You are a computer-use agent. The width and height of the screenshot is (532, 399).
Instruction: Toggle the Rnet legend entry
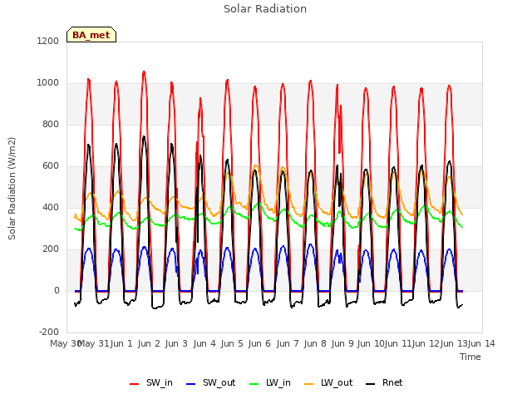click(x=384, y=383)
